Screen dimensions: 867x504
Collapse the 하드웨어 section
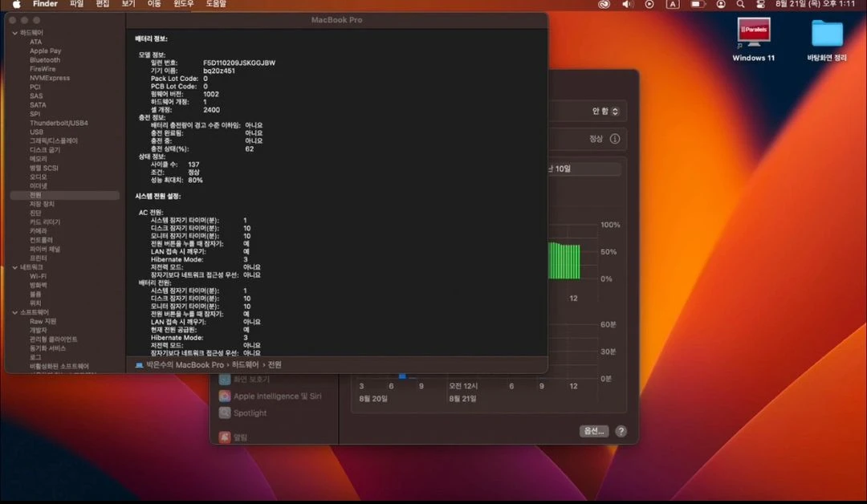pyautogui.click(x=15, y=33)
